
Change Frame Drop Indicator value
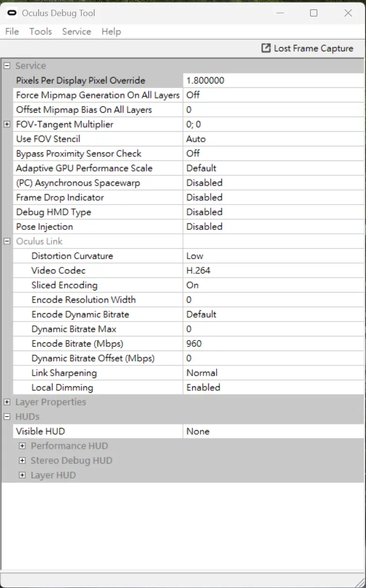tap(274, 197)
